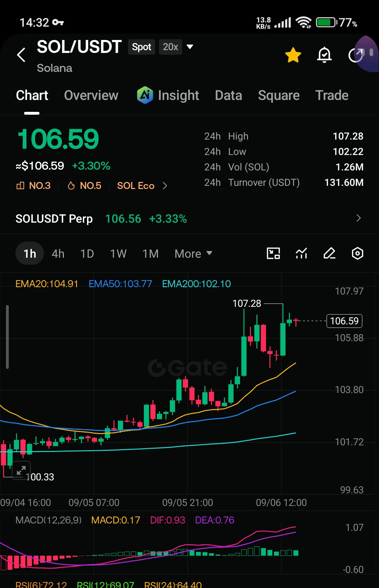Toggle the yellow favorite star
379x588 pixels.
point(293,55)
